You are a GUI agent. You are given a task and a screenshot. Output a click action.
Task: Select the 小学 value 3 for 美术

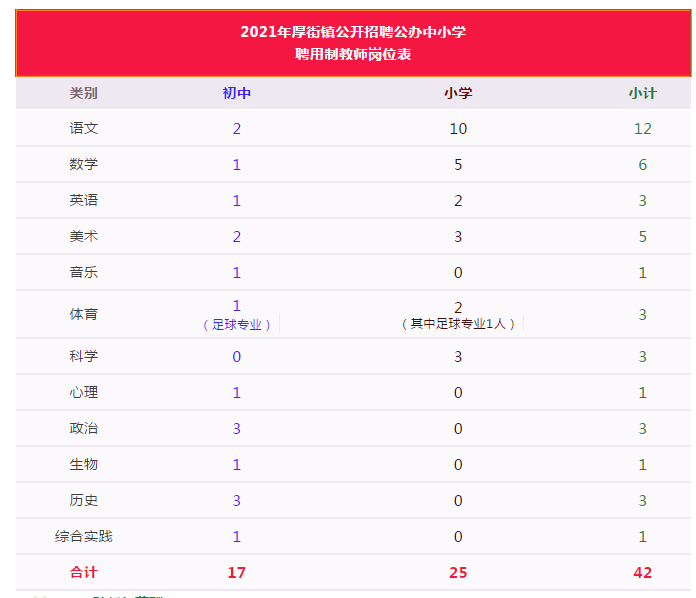coord(458,237)
